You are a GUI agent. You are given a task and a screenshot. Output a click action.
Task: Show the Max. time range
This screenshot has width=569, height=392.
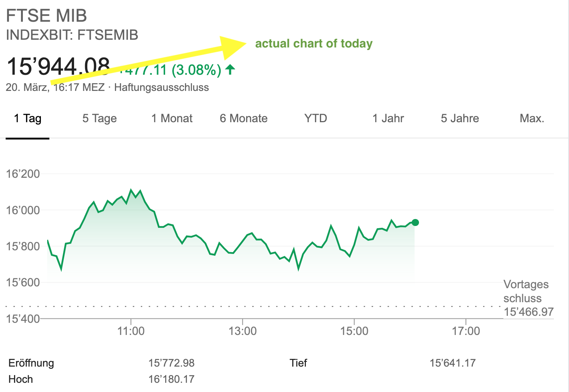532,119
